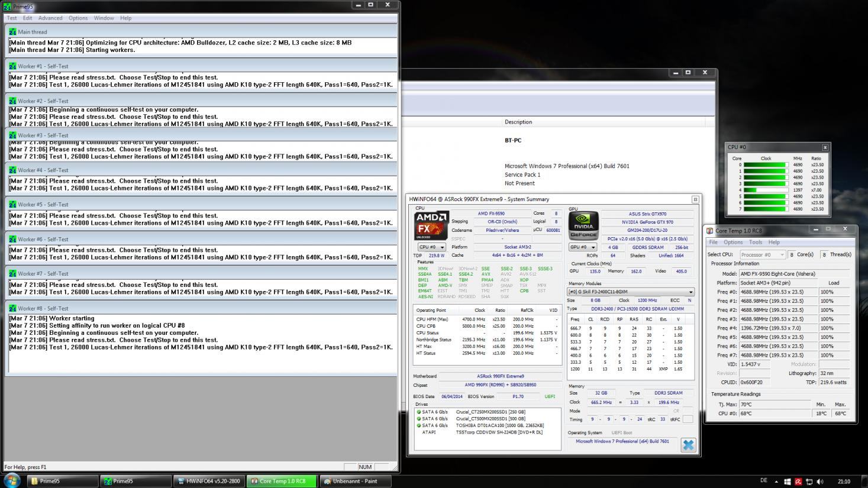
Task: Open the Windows Start menu
Action: point(11,480)
